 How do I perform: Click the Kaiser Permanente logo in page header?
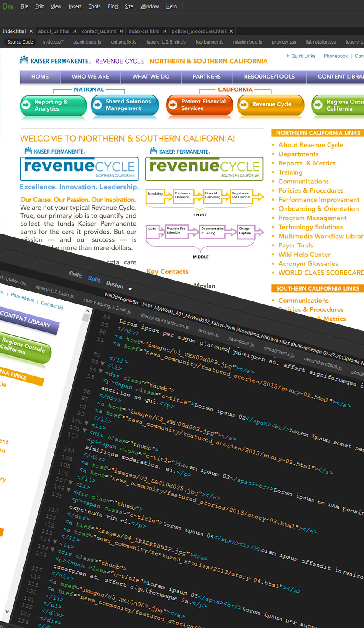point(55,61)
